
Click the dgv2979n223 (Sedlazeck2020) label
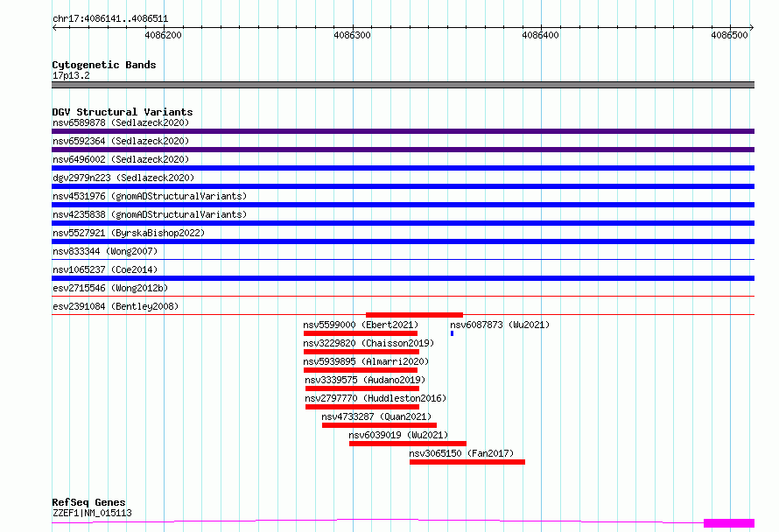pos(123,178)
